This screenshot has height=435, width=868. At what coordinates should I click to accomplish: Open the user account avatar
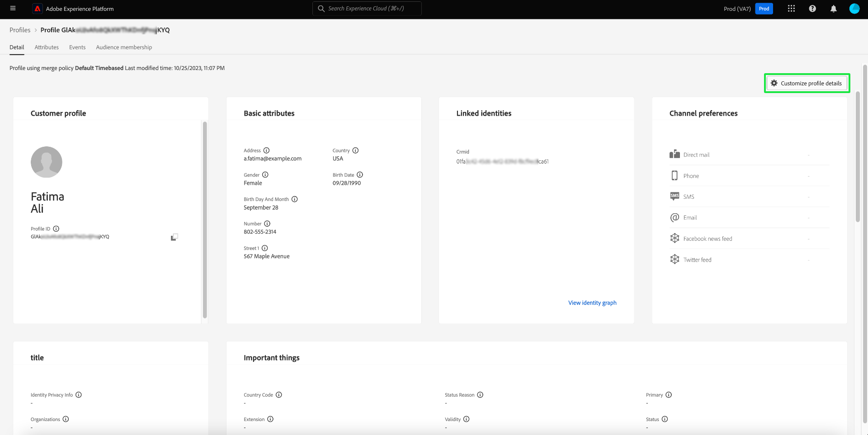point(854,9)
